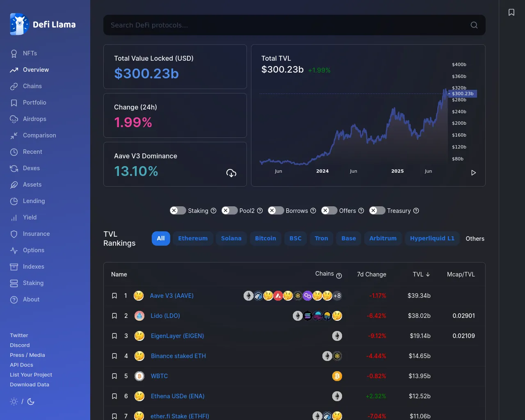Toggle the Staking switch
Screen dimensions: 525x420
click(178, 210)
